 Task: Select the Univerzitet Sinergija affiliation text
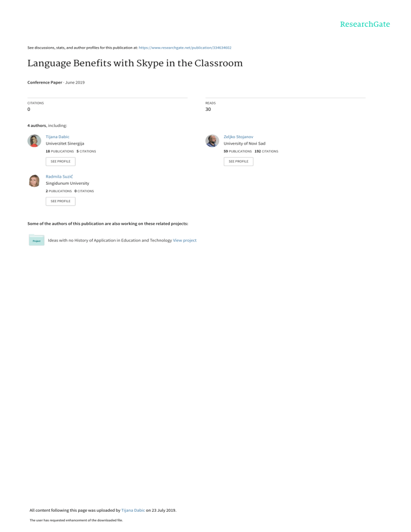[x=65, y=143]
